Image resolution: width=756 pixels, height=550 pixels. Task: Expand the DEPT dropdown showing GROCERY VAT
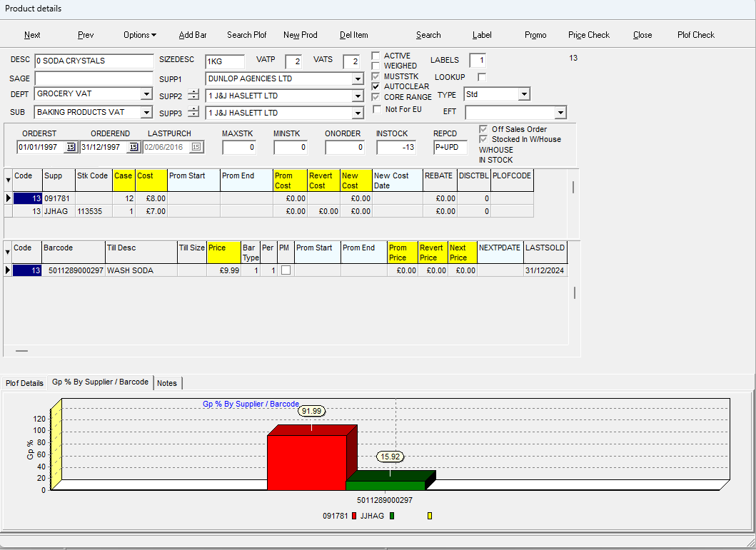point(146,94)
